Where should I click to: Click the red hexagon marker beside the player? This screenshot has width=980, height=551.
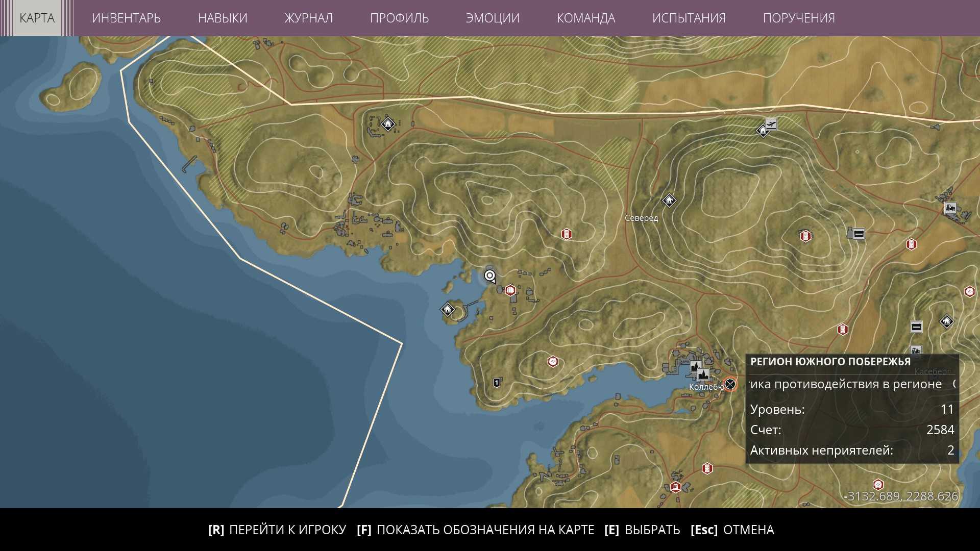(510, 291)
